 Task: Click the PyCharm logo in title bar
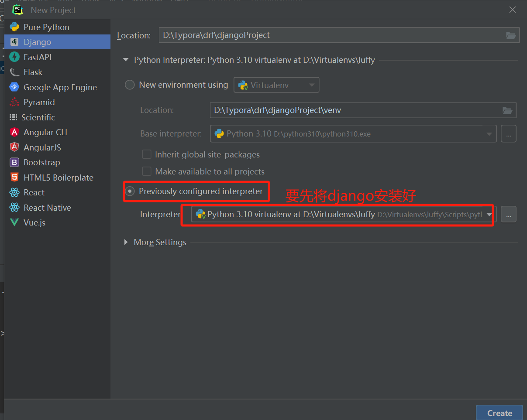[17, 10]
